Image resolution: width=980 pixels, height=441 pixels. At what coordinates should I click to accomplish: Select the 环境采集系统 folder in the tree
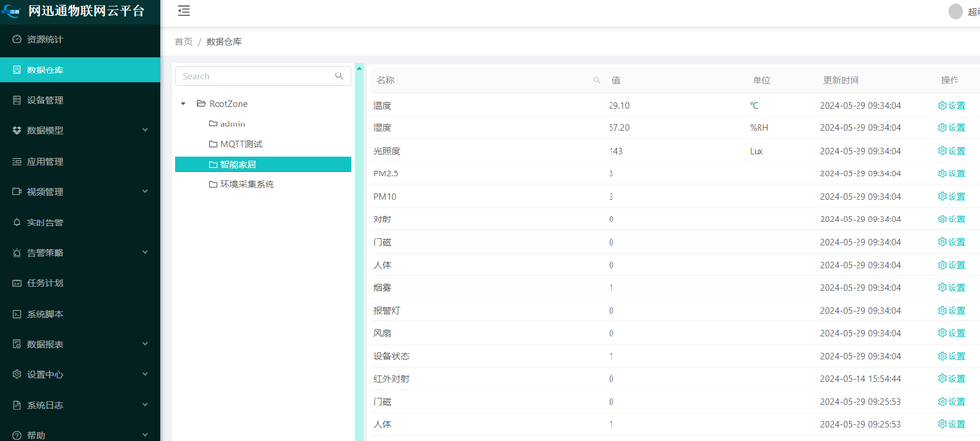(247, 184)
